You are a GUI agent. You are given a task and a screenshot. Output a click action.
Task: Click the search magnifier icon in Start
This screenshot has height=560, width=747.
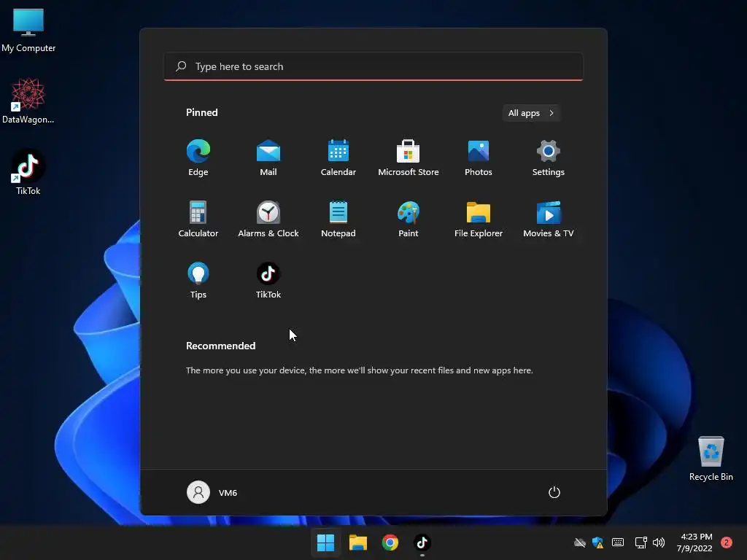[x=181, y=66]
